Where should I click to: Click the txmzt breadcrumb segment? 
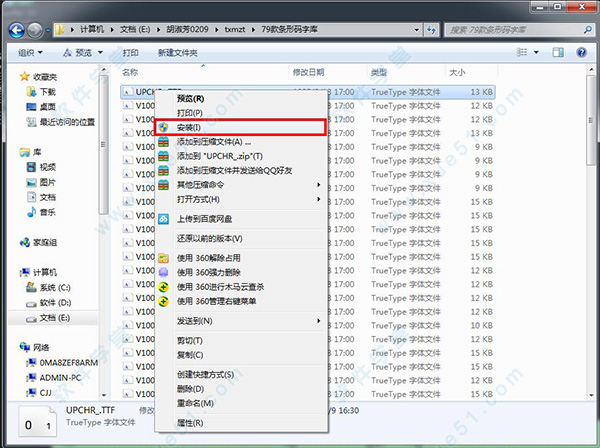click(x=235, y=29)
